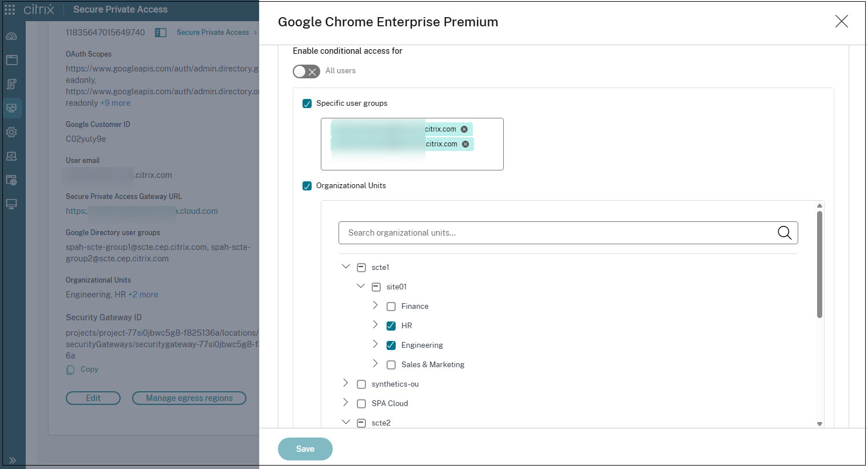The height and width of the screenshot is (469, 868).
Task: Expand the Engineering tree node
Action: (375, 344)
